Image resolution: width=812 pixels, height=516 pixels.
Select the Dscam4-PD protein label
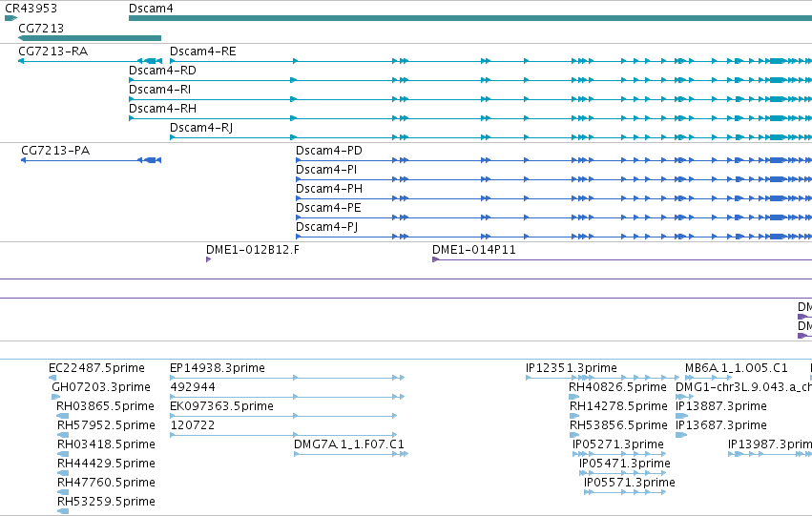329,151
